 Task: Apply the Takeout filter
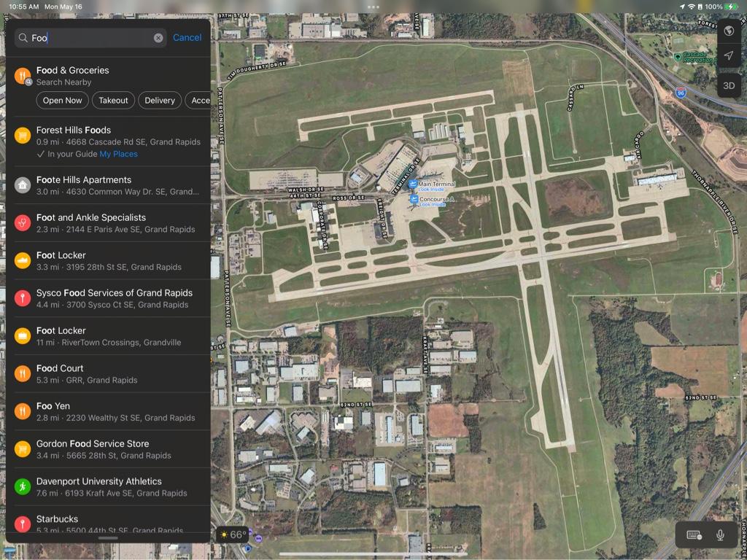pyautogui.click(x=113, y=101)
